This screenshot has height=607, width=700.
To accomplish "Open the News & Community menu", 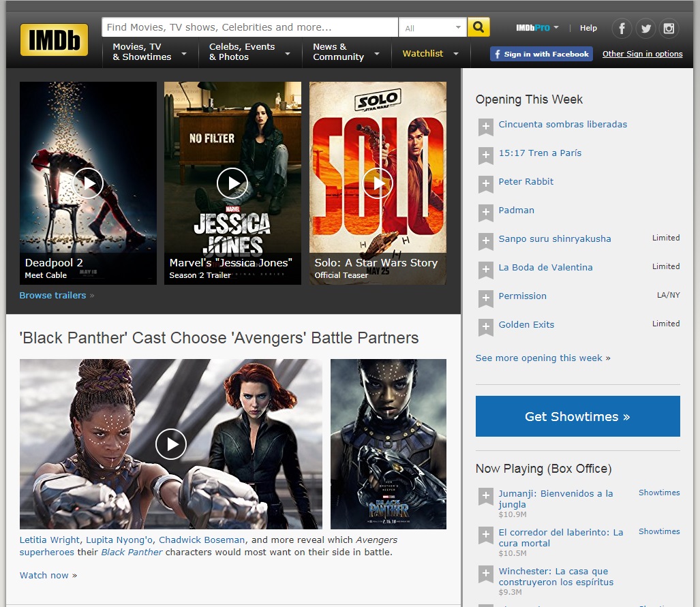I will [346, 52].
